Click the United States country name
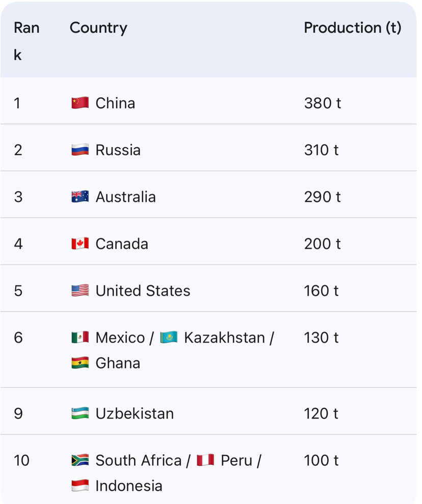The image size is (422, 504). point(143,291)
